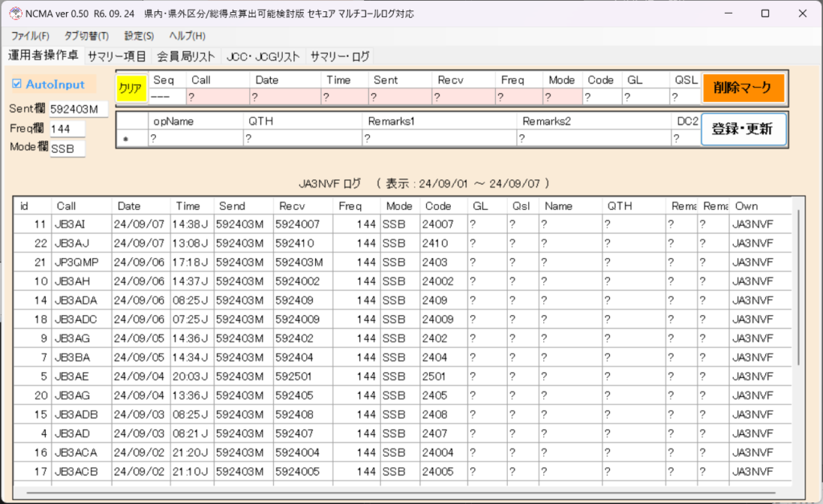Open the ヘルプ(H) menu
Screen dimensions: 823x504
[x=187, y=36]
